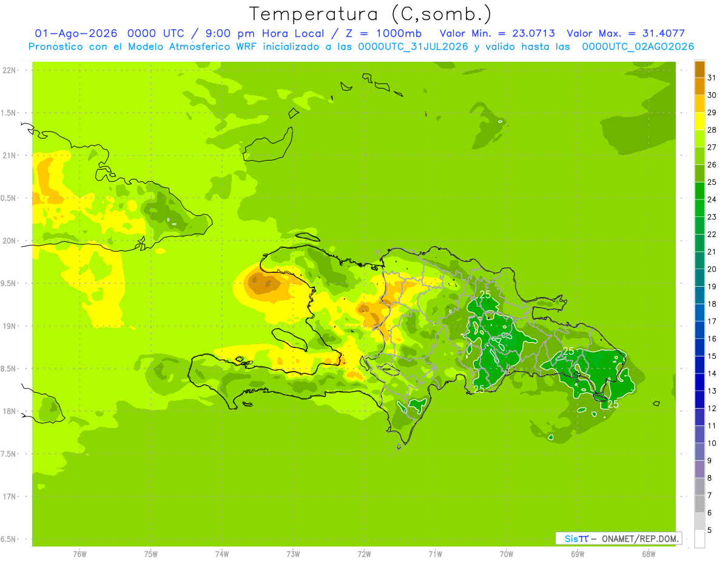The width and height of the screenshot is (728, 562).
Task: Click the purple legend swatch between 9 and 10
Action: [699, 452]
